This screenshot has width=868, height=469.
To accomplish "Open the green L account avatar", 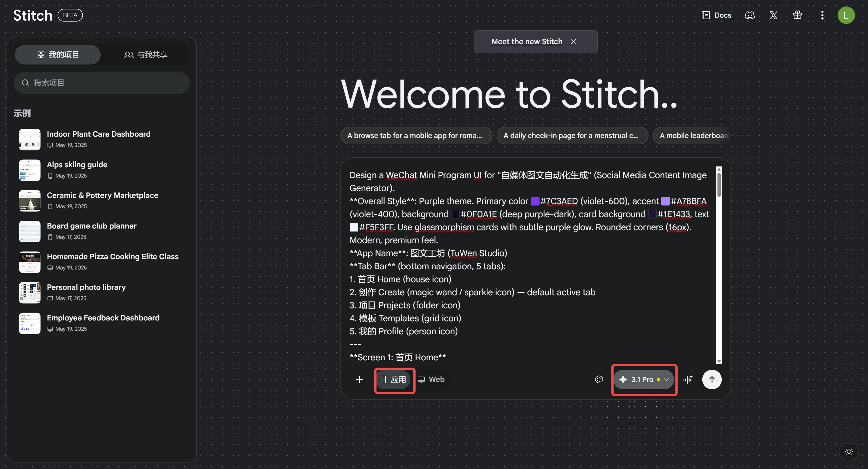I will [846, 15].
